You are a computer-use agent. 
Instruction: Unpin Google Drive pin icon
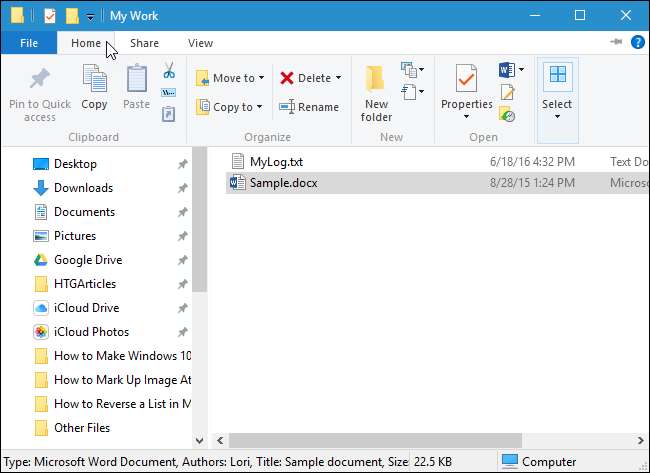coord(183,260)
